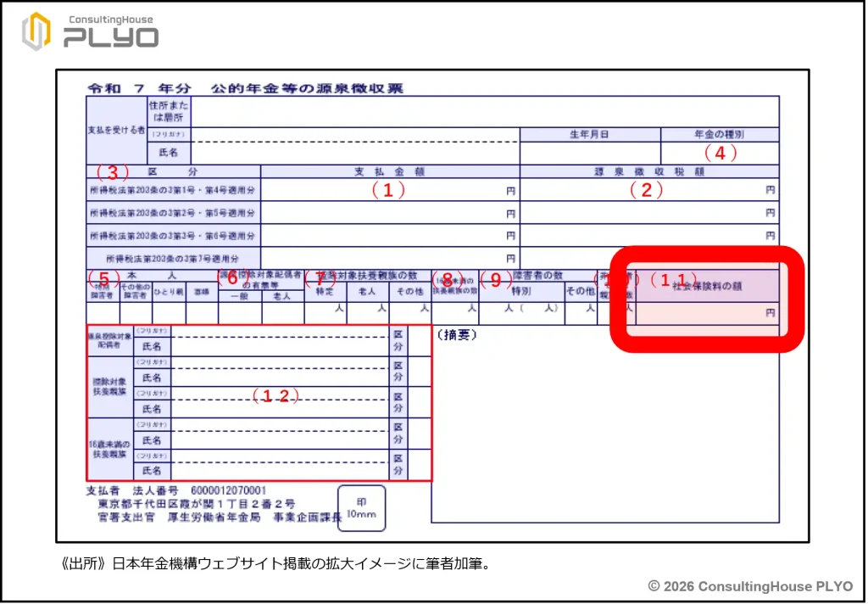
Task: Click the red (1) marker under 支払金額
Action: pyautogui.click(x=388, y=191)
